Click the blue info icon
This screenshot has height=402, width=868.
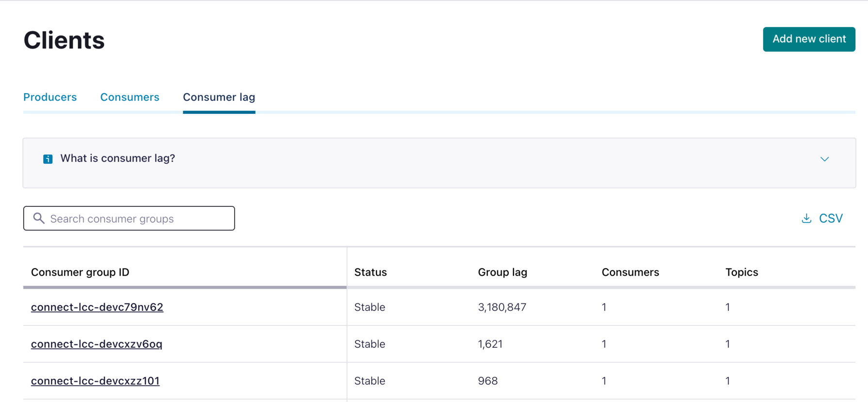click(x=48, y=159)
